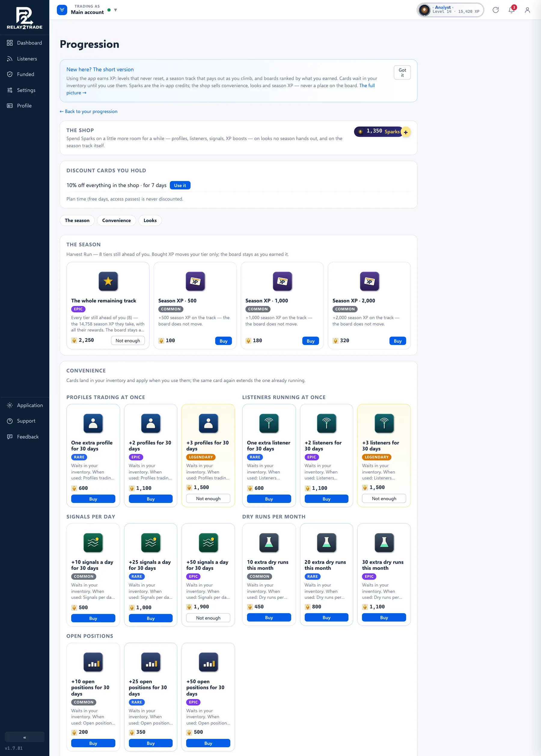Expand the Main account trading dropdown

tap(116, 10)
